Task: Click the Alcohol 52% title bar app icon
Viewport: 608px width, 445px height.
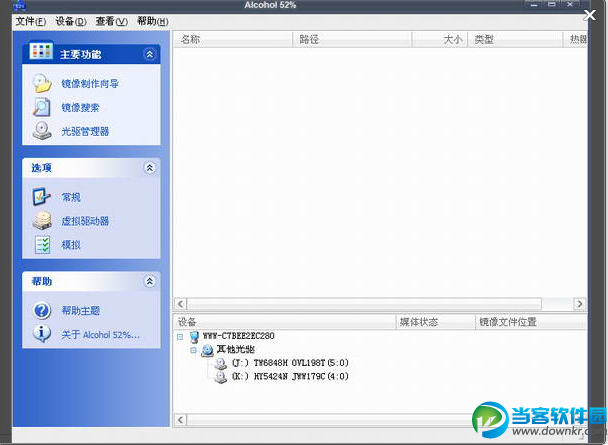Action: pyautogui.click(x=20, y=5)
